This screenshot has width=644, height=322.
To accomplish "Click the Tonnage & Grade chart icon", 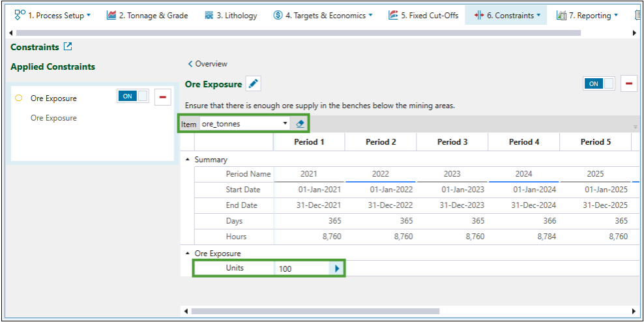I will 111,16.
